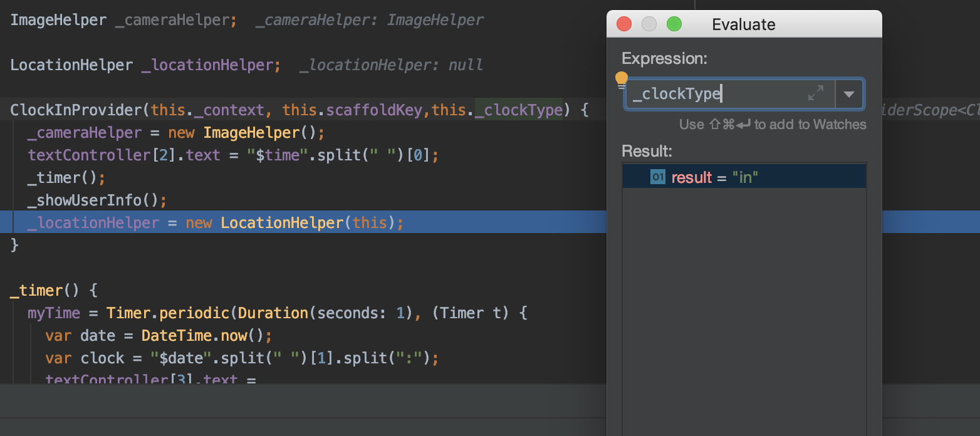This screenshot has width=980, height=436.
Task: Open the expression history dropdown arrow
Action: 849,94
